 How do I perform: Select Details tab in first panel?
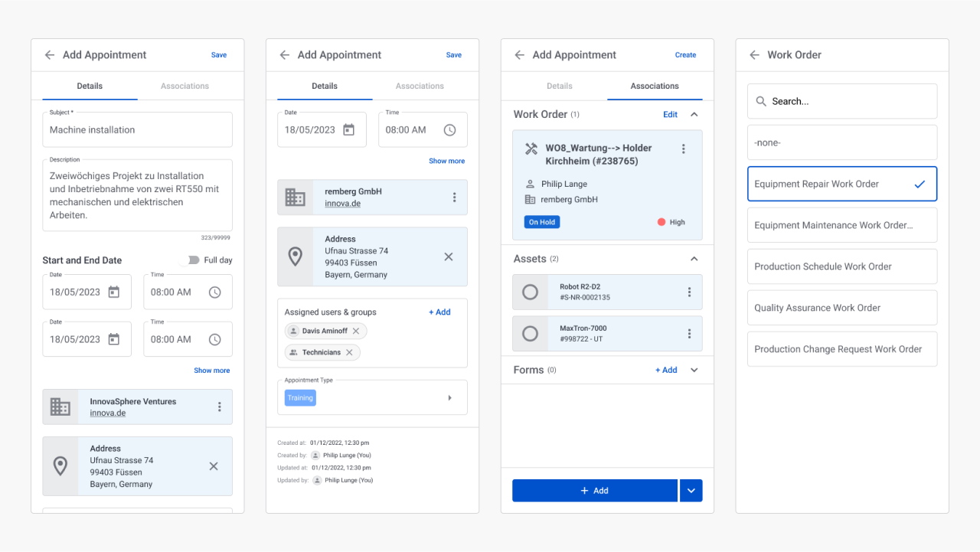(x=90, y=86)
